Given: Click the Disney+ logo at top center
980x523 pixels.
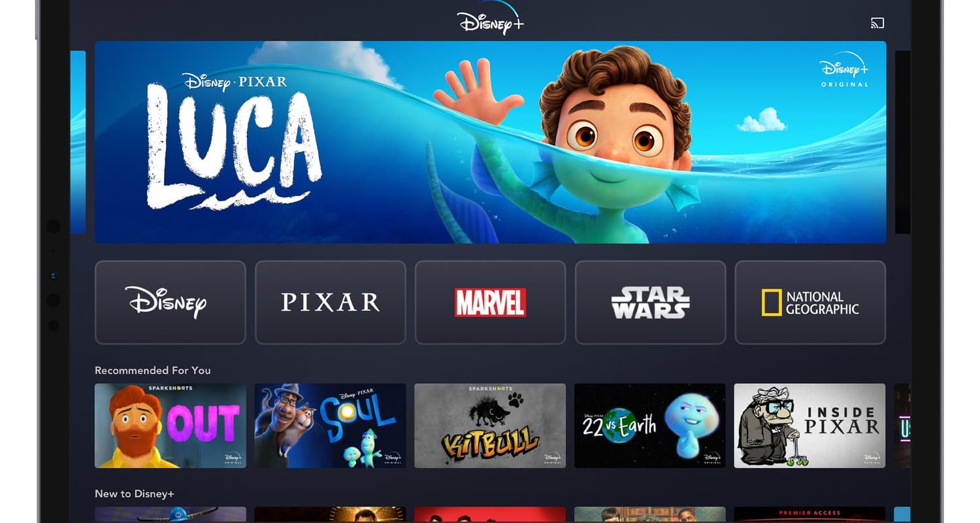Looking at the screenshot, I should click(491, 18).
